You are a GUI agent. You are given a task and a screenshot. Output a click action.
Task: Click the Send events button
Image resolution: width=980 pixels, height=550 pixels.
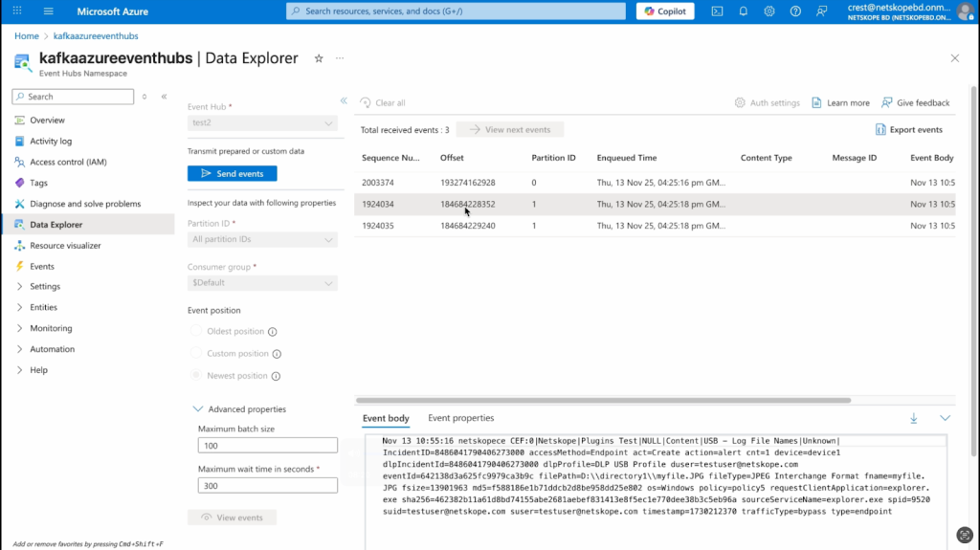click(232, 174)
